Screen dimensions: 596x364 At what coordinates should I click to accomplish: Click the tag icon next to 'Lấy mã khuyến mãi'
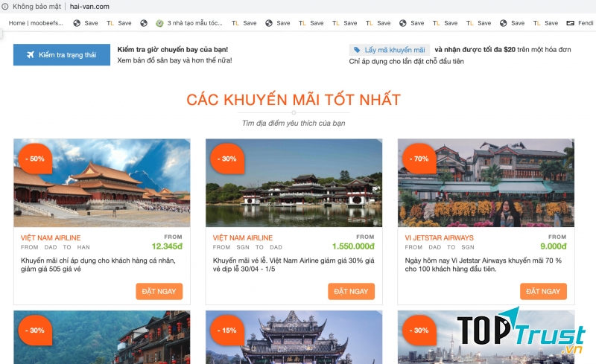tap(357, 50)
